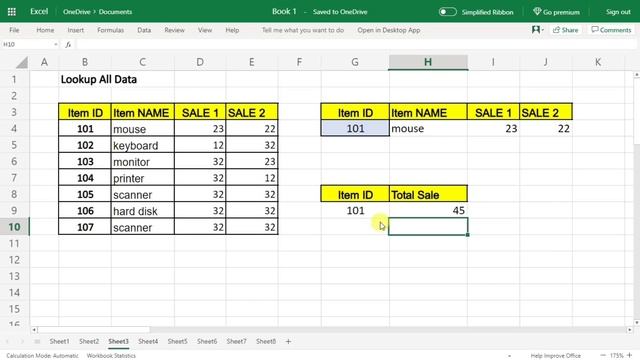640x360 pixels.
Task: Open the OneDrive breadcrumb link
Action: (77, 12)
